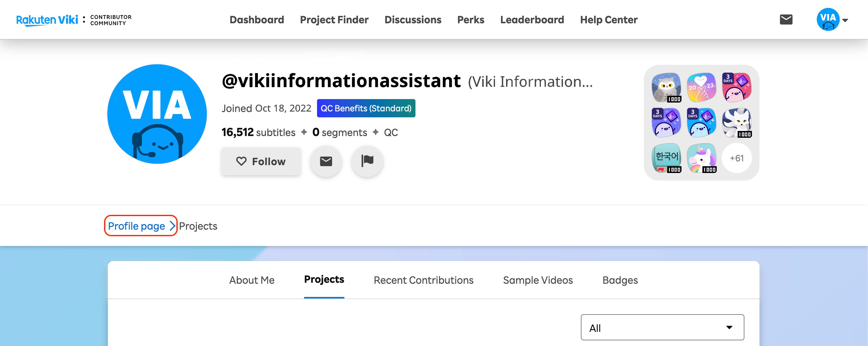
Task: Click the @vikiinformationassistant username
Action: coord(341,81)
